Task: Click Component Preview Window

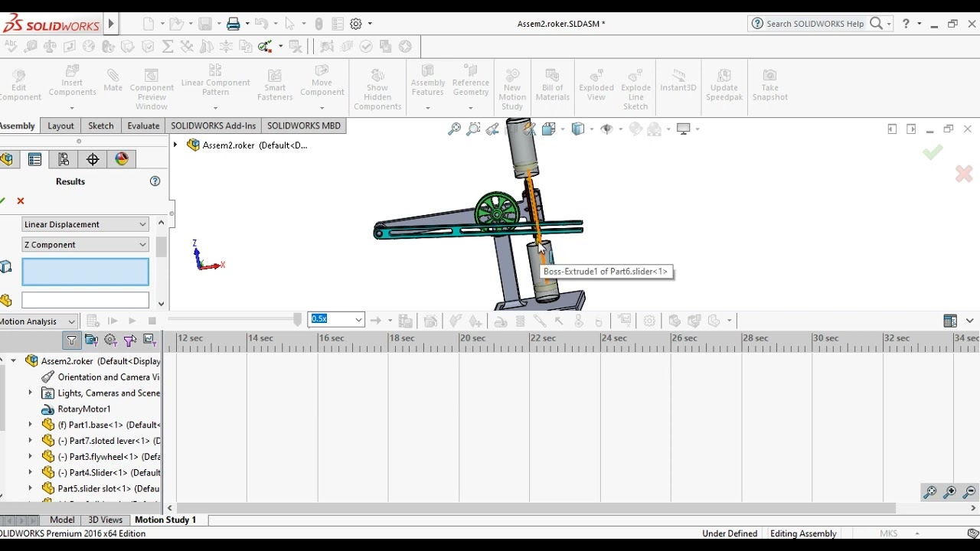Action: click(x=152, y=89)
